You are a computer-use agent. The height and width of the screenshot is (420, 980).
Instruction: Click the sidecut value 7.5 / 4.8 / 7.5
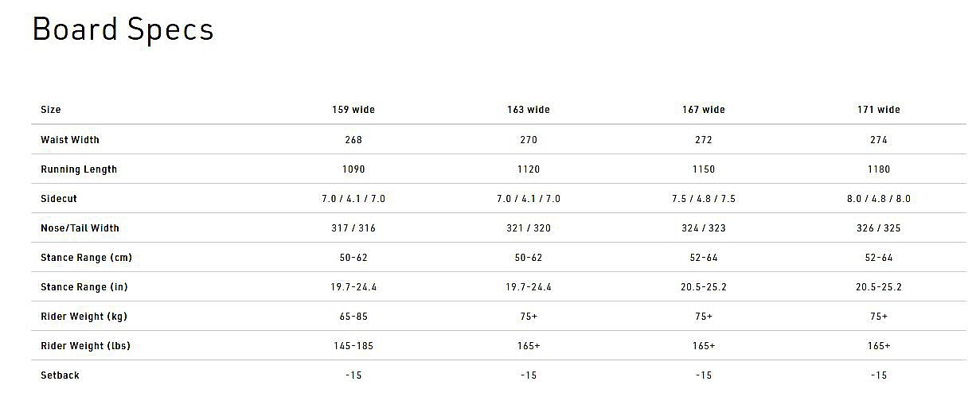click(x=704, y=199)
